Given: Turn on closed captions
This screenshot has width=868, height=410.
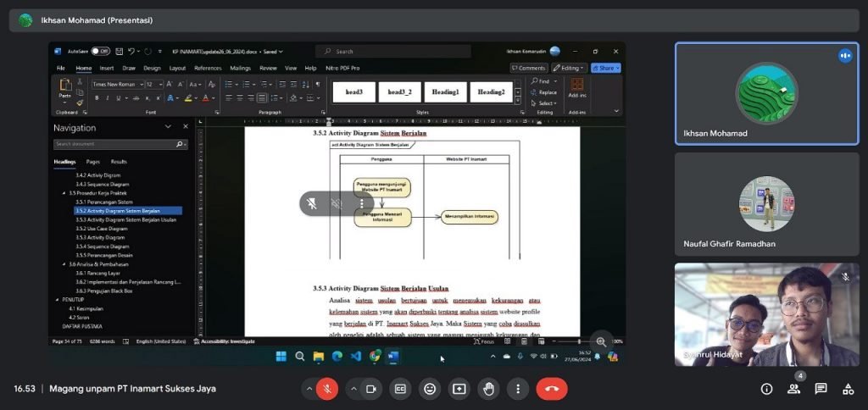Looking at the screenshot, I should click(400, 389).
